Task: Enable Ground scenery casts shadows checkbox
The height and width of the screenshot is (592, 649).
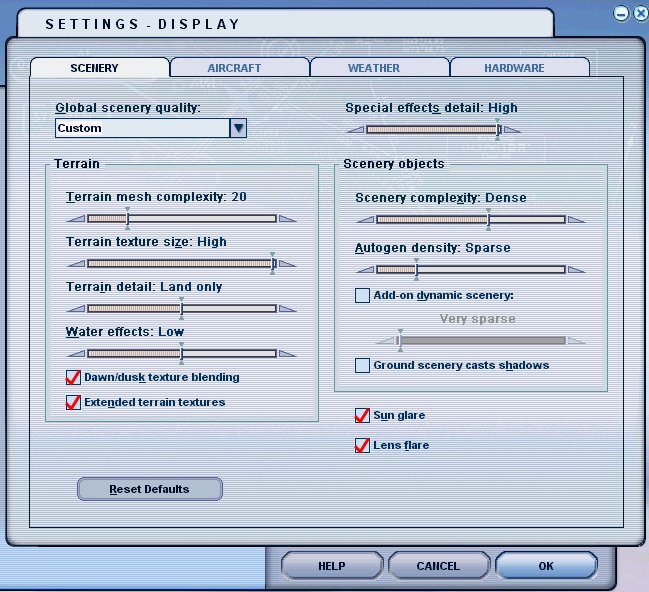Action: [x=362, y=365]
